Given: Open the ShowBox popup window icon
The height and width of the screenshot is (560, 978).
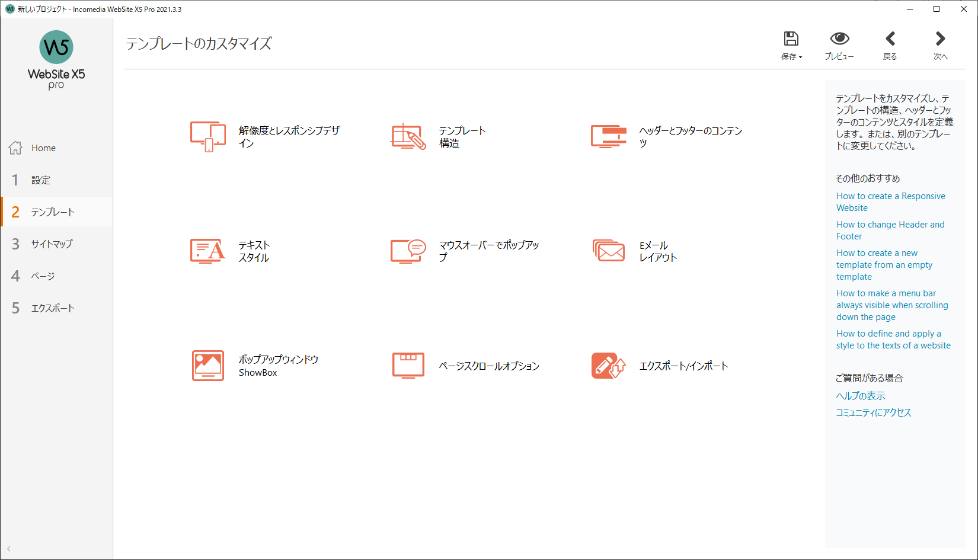Looking at the screenshot, I should [208, 366].
